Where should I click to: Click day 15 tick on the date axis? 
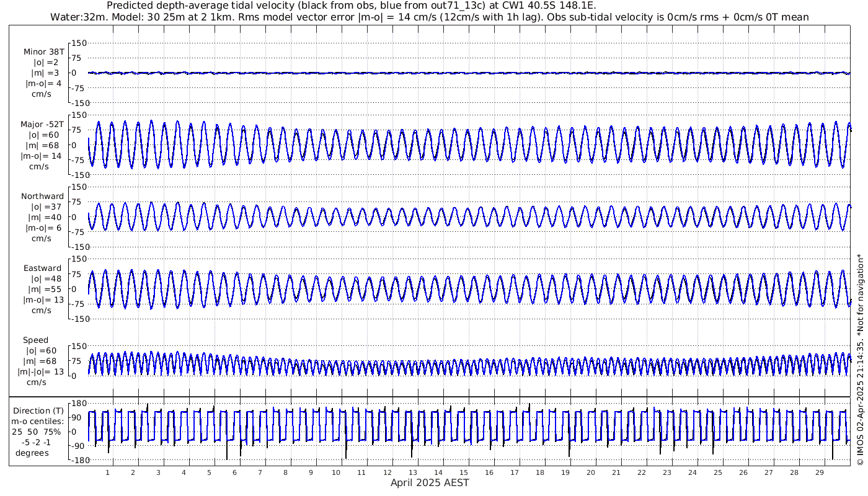pos(464,472)
